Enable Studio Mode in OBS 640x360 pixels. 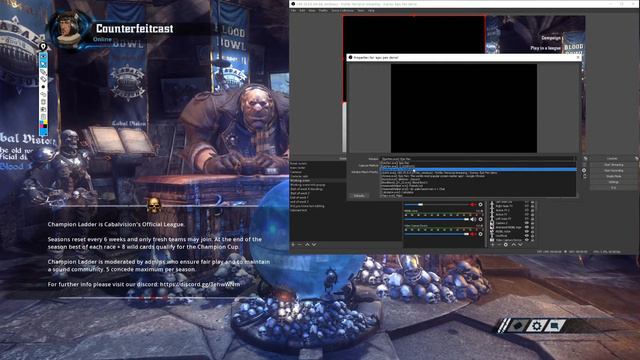pos(613,176)
